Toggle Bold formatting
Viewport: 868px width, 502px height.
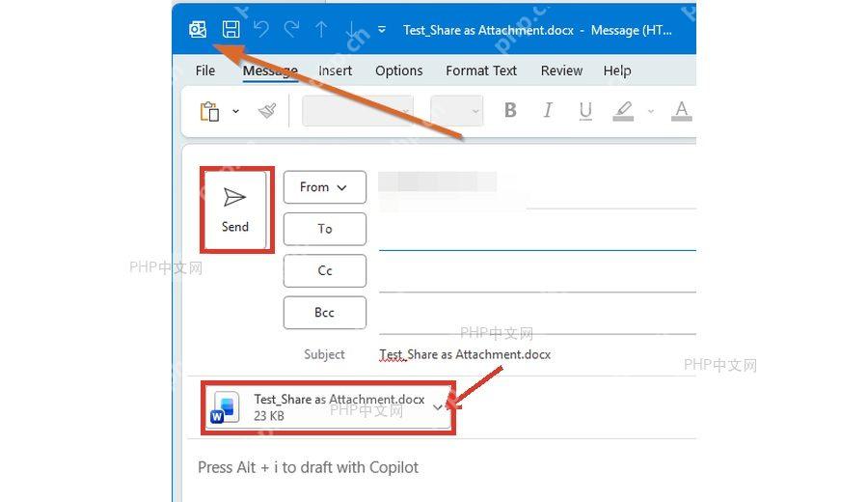click(510, 111)
